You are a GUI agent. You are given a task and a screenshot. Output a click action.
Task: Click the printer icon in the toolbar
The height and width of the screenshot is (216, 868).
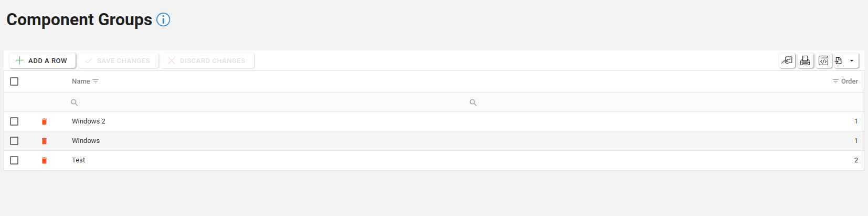(805, 61)
